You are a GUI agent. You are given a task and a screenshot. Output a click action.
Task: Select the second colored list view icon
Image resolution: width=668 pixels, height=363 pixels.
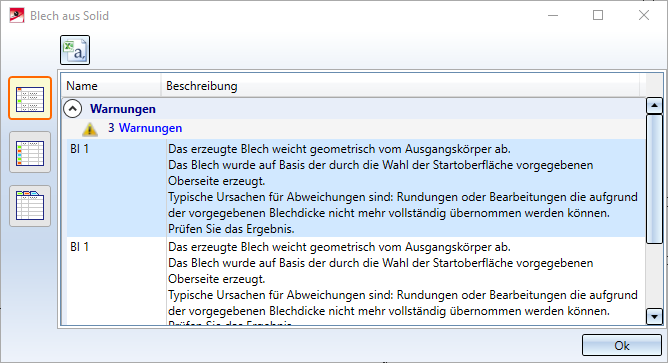30,152
